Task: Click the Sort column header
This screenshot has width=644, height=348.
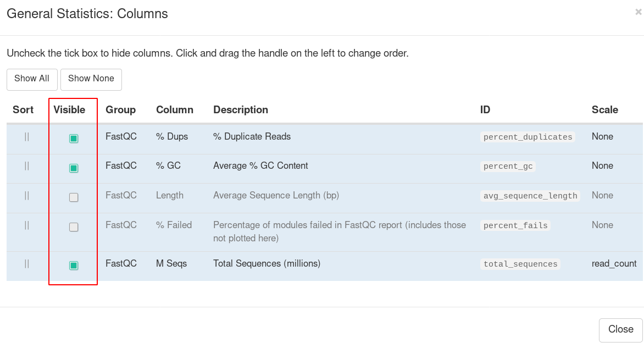Action: 23,110
